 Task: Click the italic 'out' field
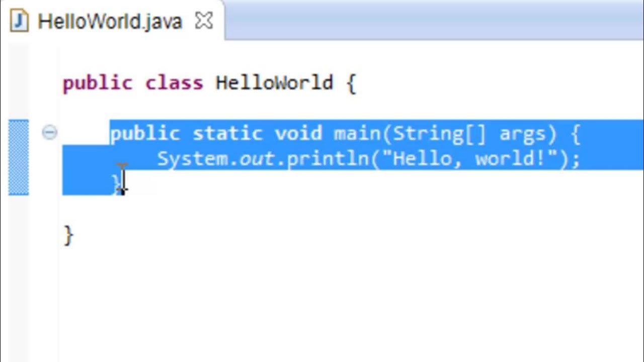click(x=257, y=159)
